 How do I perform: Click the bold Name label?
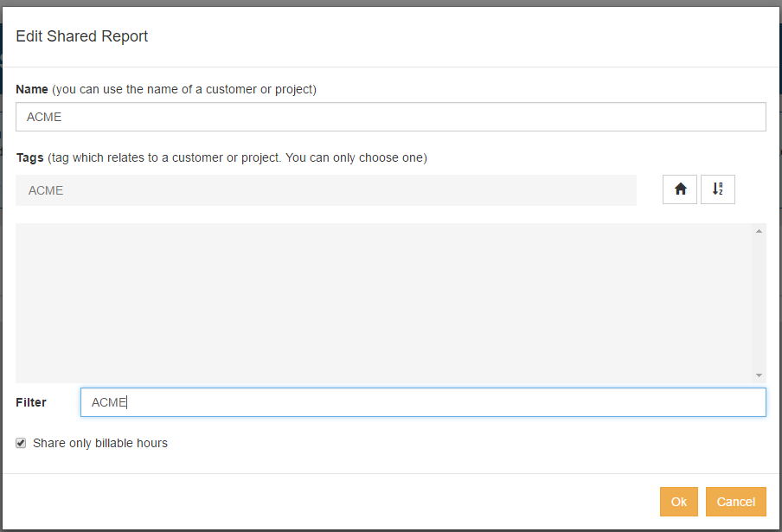32,89
